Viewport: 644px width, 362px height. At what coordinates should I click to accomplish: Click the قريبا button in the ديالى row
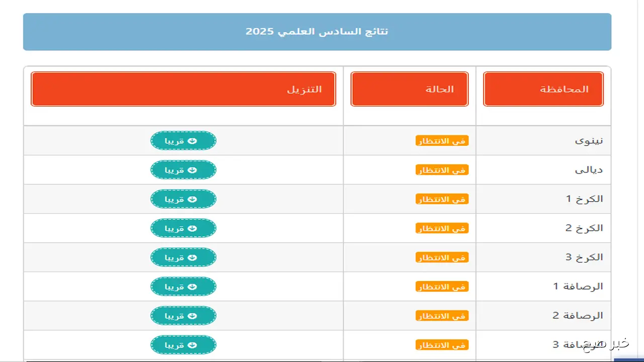[183, 170]
